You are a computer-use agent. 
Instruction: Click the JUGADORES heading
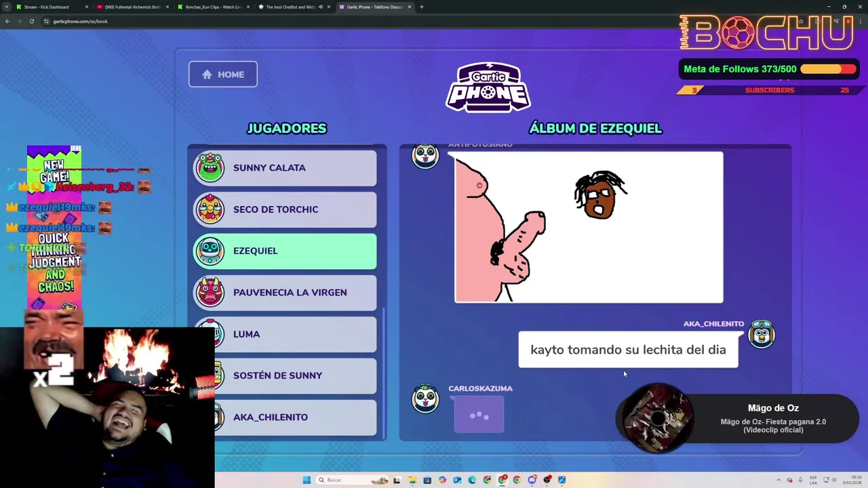coord(287,128)
